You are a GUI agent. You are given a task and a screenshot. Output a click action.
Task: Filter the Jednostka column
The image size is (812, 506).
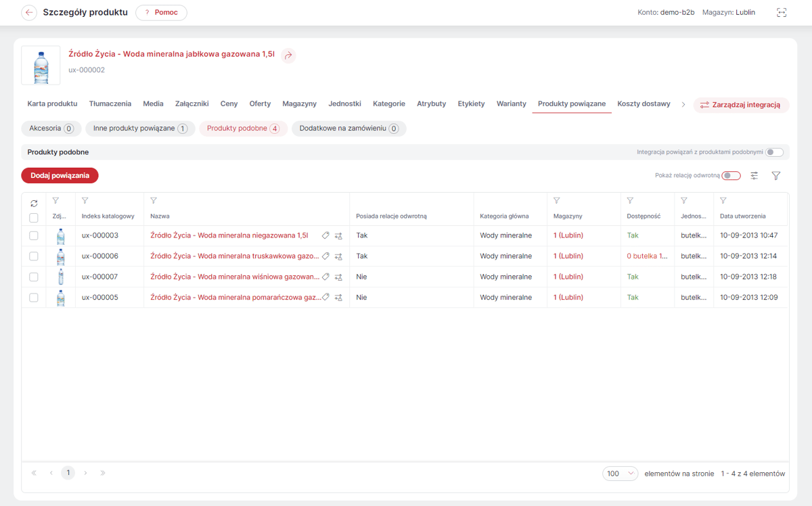click(x=684, y=201)
